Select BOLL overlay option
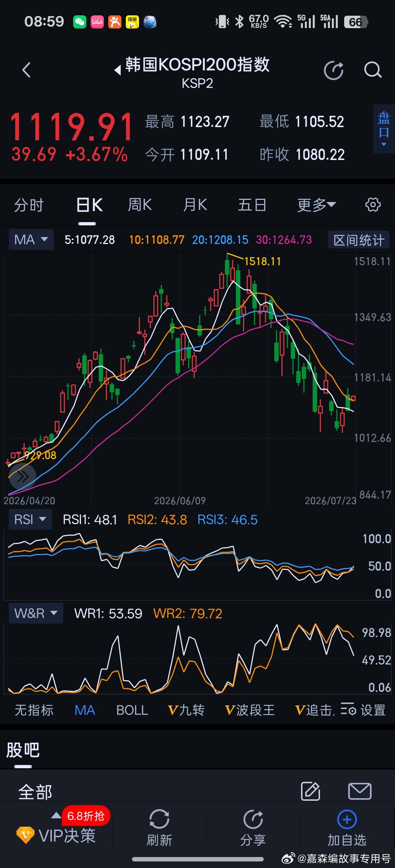Screen dimensions: 395x868 (132, 710)
